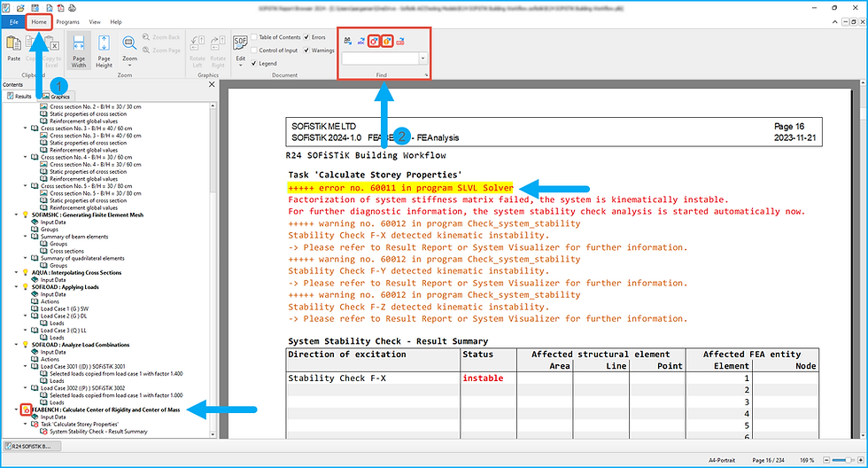Click the find next warning icon
Screen dimensions: 868x468
coord(387,41)
